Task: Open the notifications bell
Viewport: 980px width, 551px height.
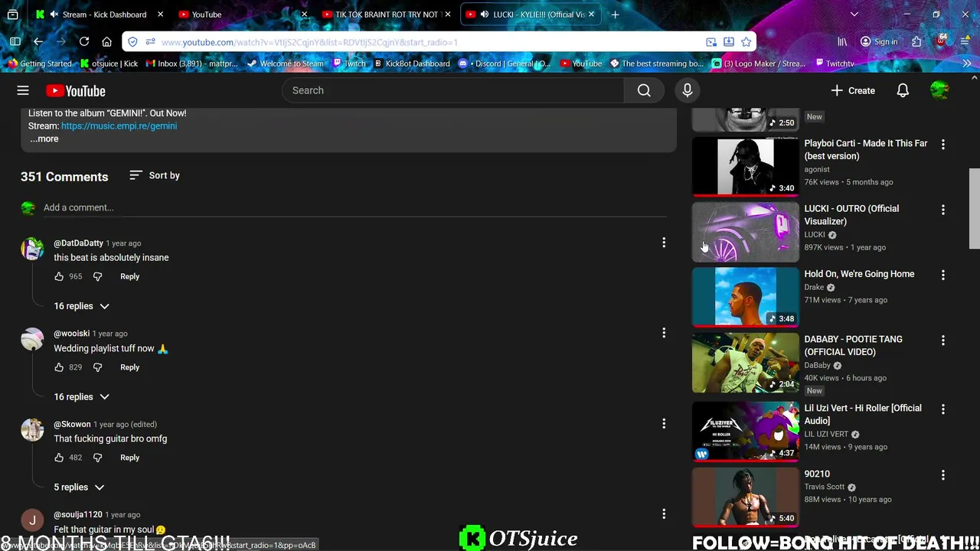Action: 903,90
